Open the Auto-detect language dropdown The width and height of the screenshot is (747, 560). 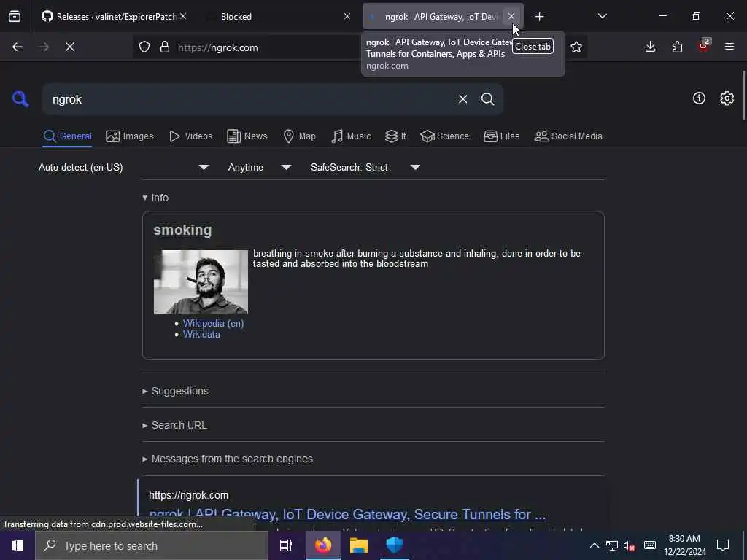pos(124,168)
